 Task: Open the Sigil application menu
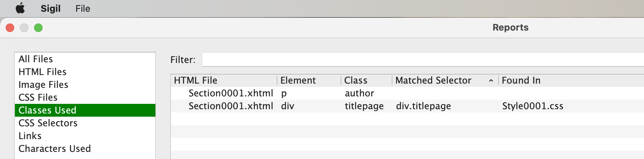click(50, 9)
